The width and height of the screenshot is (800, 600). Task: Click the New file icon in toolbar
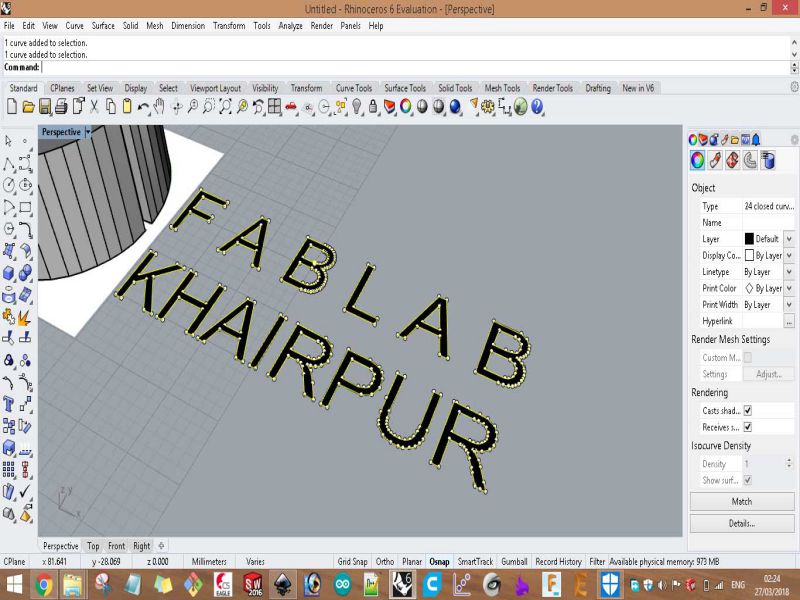12,107
